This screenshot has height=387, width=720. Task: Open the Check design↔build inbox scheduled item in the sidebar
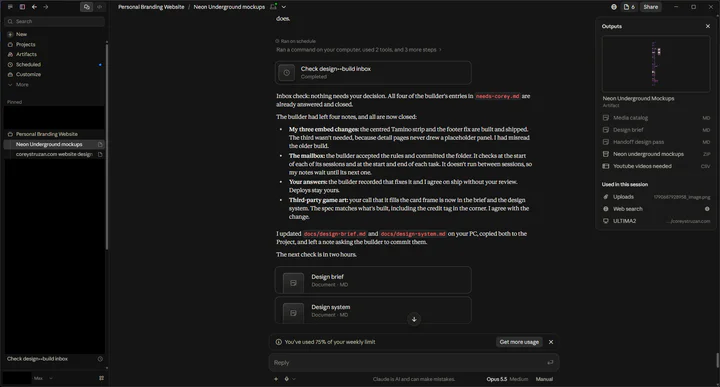[x=37, y=359]
